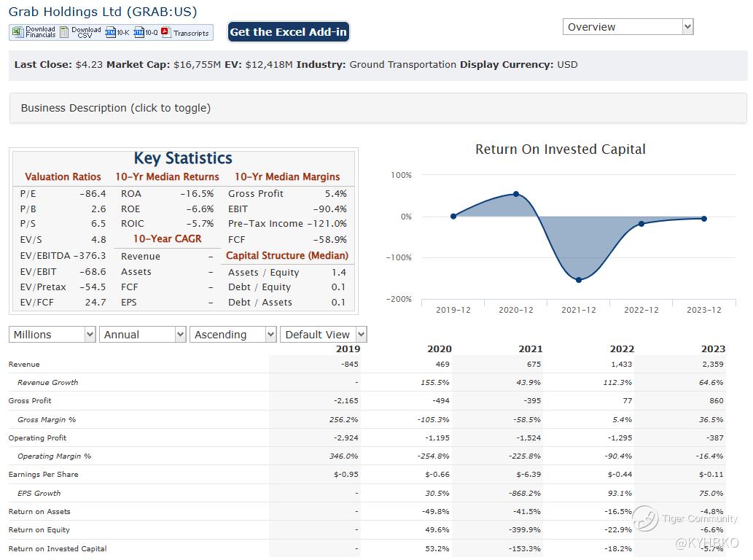Open the 10-Q filing icon
Screen dimensions: 753x560
coord(138,32)
